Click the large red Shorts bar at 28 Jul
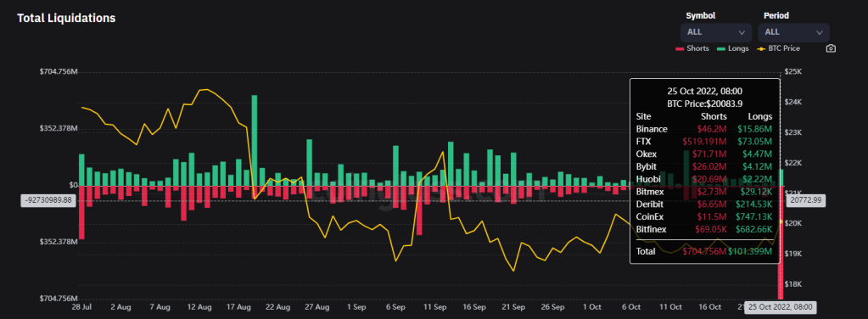Screen dimensions: 868x319 click(x=82, y=212)
